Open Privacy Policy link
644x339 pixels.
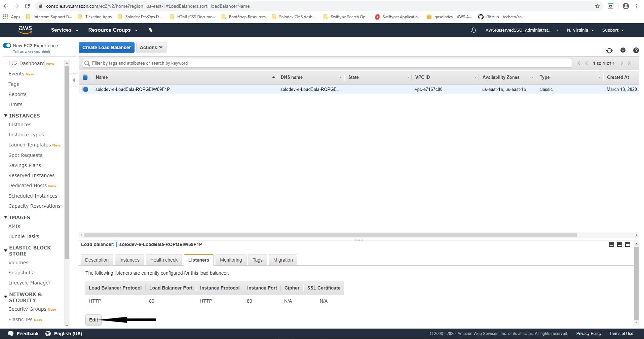(589, 334)
